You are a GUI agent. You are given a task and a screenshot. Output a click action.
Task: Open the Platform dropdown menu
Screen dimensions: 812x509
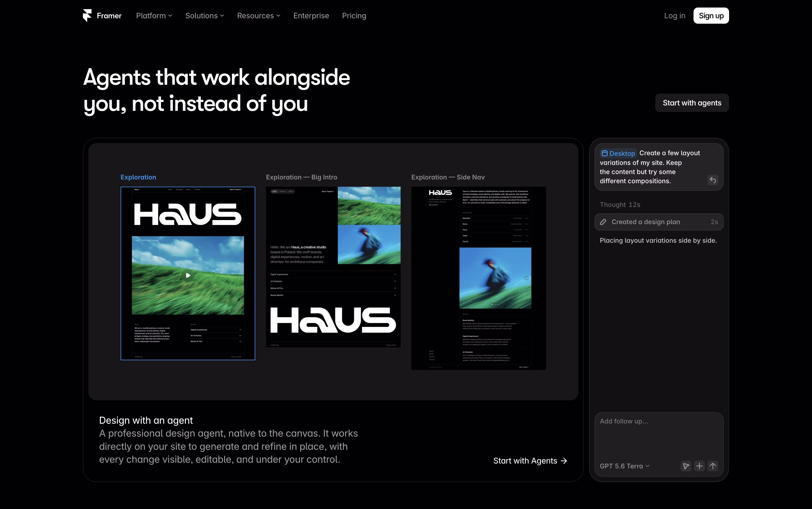[x=154, y=16]
